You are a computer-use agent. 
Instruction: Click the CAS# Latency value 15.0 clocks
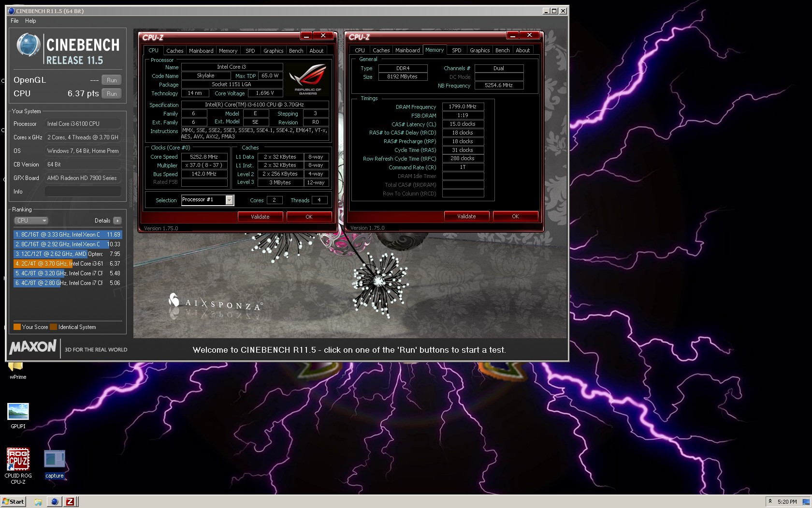click(463, 124)
